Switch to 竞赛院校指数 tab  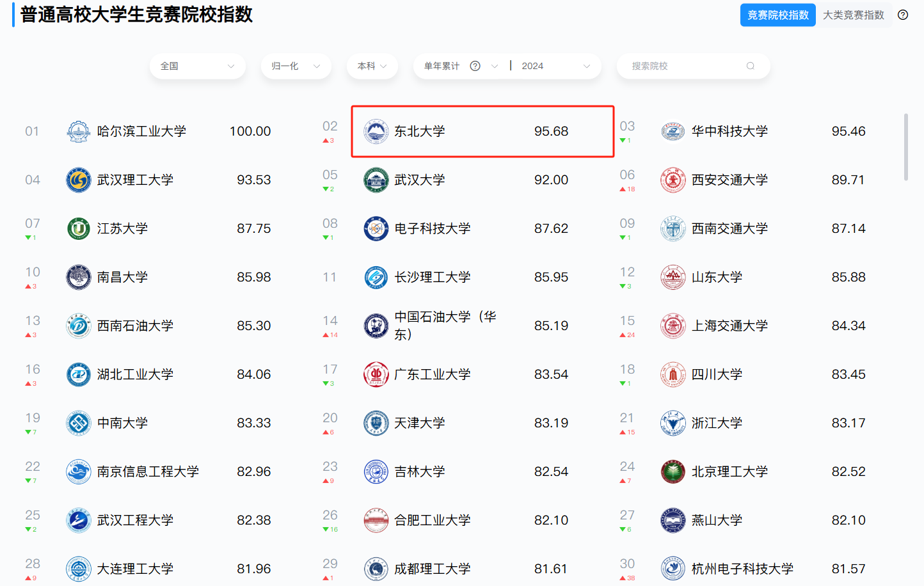(x=777, y=15)
